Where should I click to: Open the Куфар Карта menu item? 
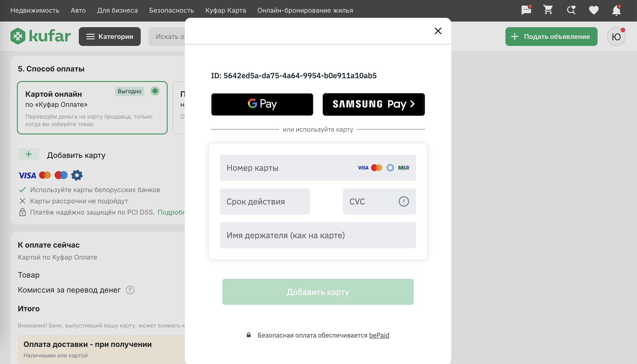(x=226, y=10)
